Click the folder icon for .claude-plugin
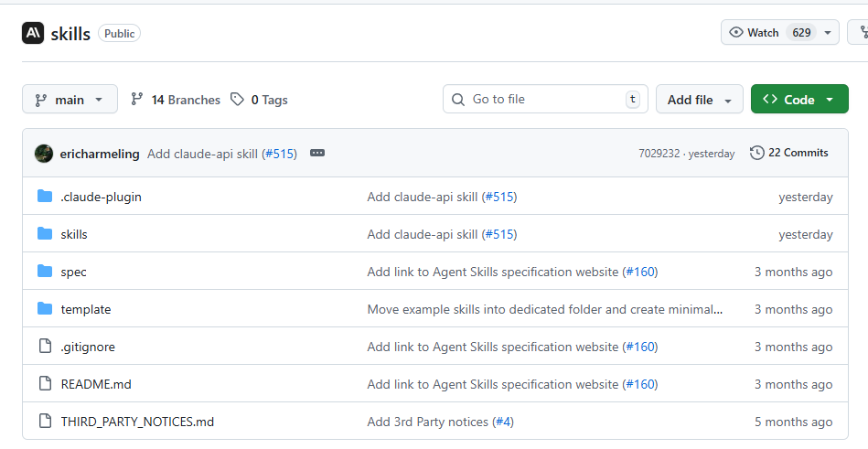Viewport: 868px width, 449px height. tap(45, 196)
